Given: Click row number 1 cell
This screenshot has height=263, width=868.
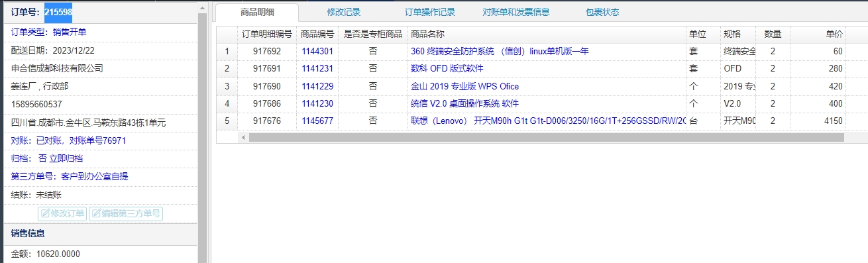Looking at the screenshot, I should tap(227, 51).
